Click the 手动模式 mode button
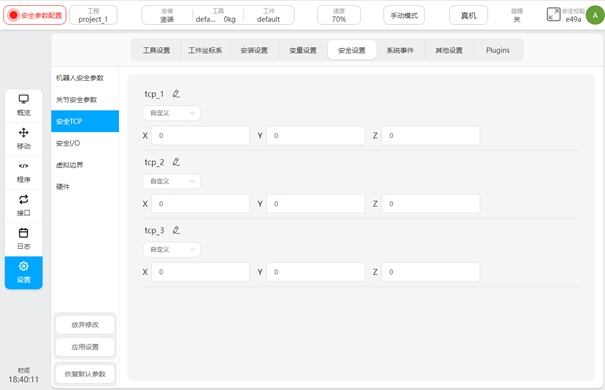 pyautogui.click(x=404, y=15)
